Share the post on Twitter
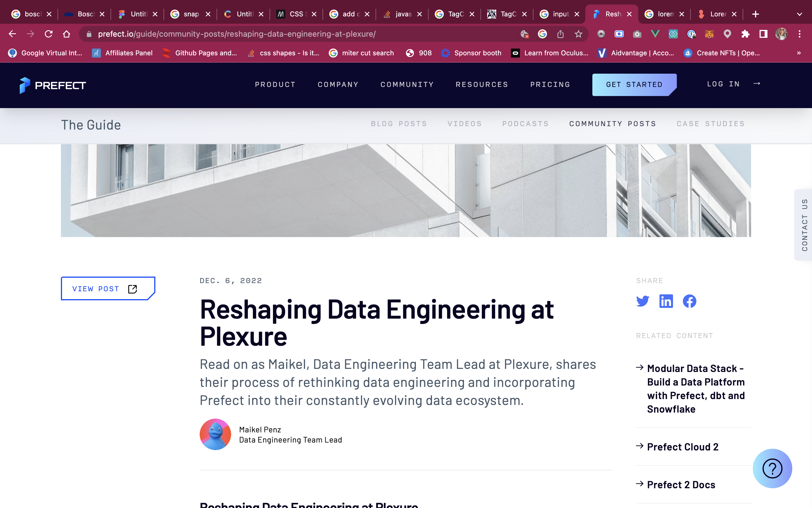This screenshot has height=508, width=812. [x=643, y=301]
